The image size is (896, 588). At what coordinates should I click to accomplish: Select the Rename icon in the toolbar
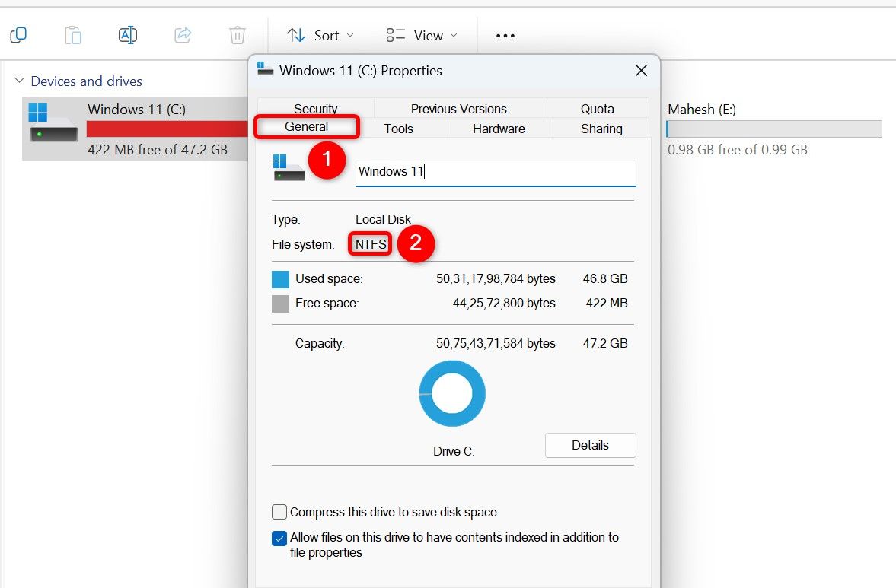(x=127, y=34)
